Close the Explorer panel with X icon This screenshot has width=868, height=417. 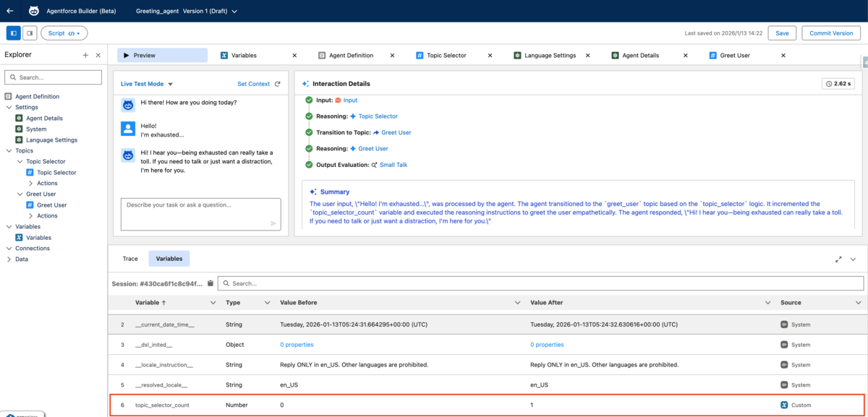pos(98,55)
